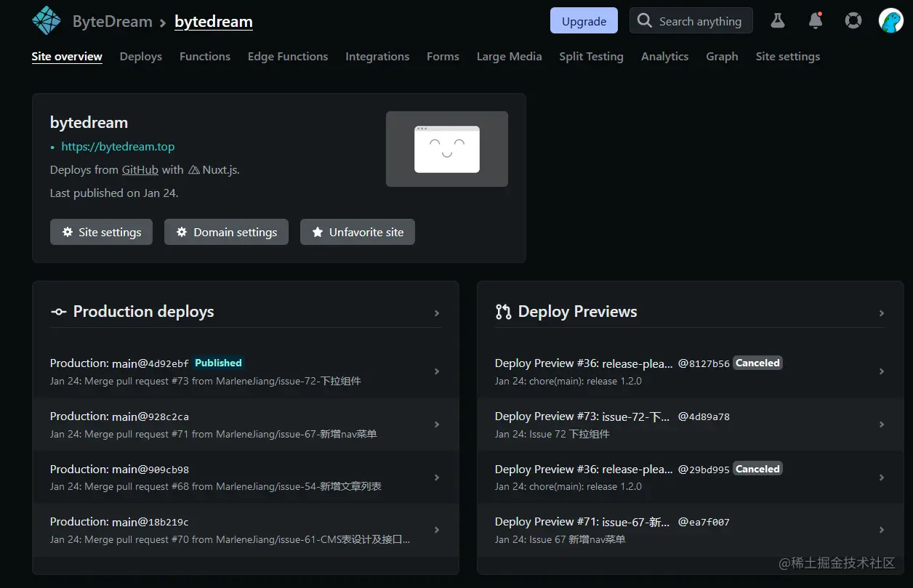Expand the Production deploys section arrow

[x=437, y=313]
